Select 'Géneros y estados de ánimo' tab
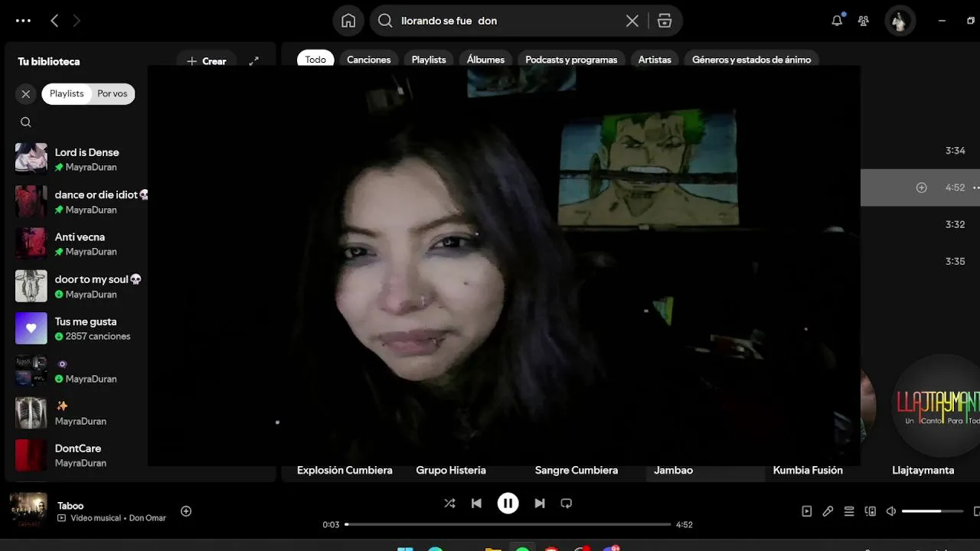980x551 pixels. (752, 60)
